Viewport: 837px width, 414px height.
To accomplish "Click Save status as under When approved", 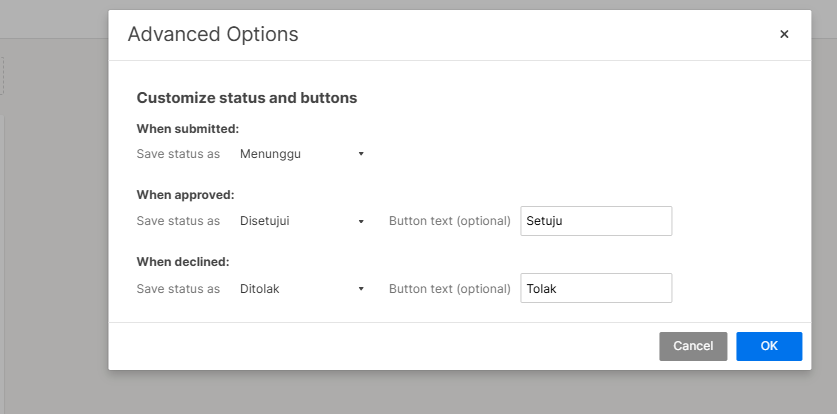I will tap(178, 221).
